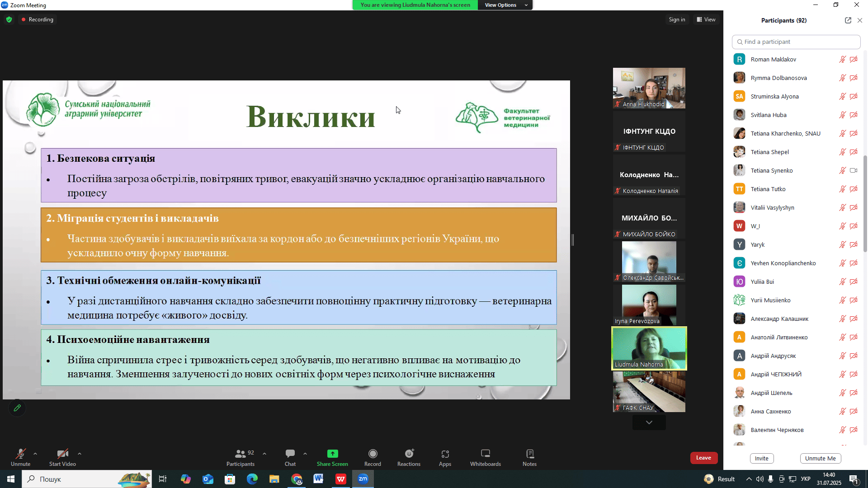This screenshot has width=868, height=488.
Task: Start video with the camera button
Action: coord(62,457)
